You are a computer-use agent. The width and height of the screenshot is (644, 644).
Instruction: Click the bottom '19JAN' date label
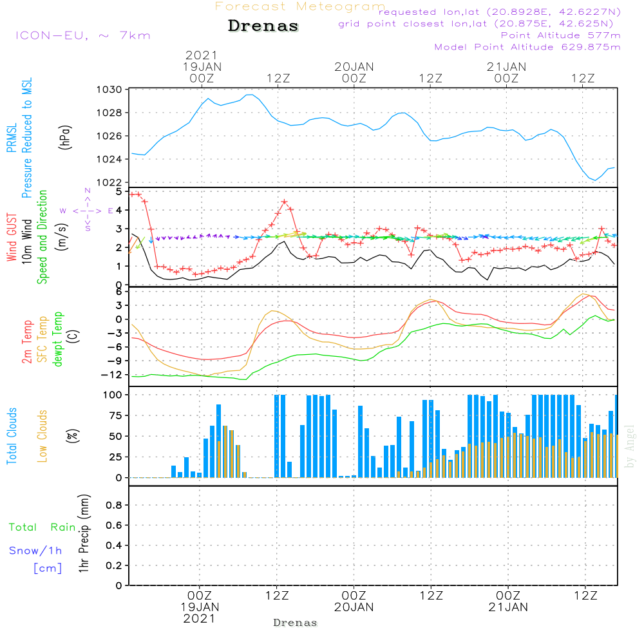[x=200, y=607]
